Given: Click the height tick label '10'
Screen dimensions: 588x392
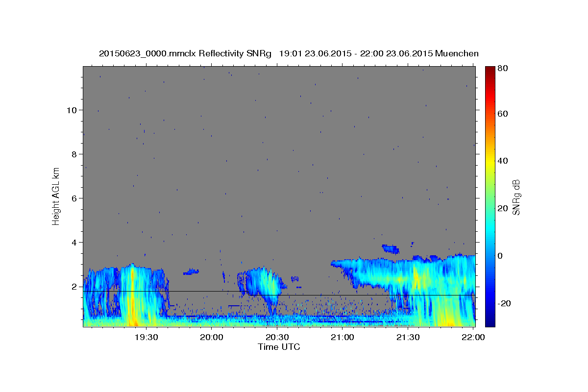Looking at the screenshot, I should click(72, 110).
